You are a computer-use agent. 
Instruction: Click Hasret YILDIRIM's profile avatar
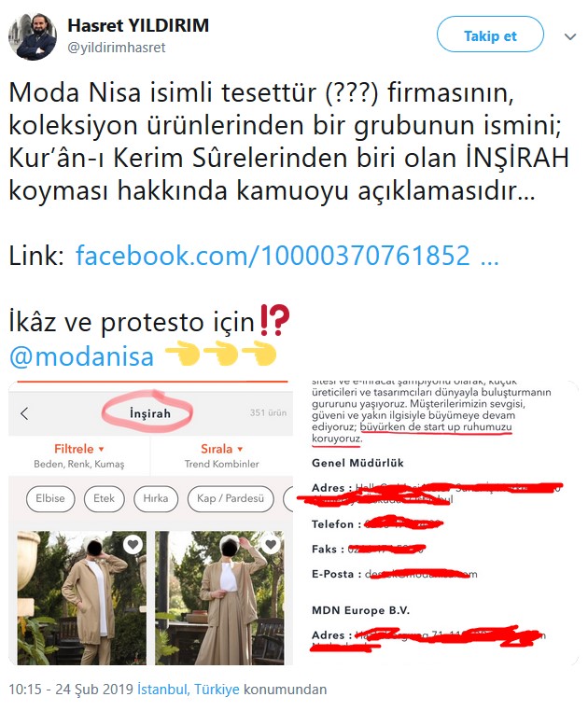coord(33,36)
